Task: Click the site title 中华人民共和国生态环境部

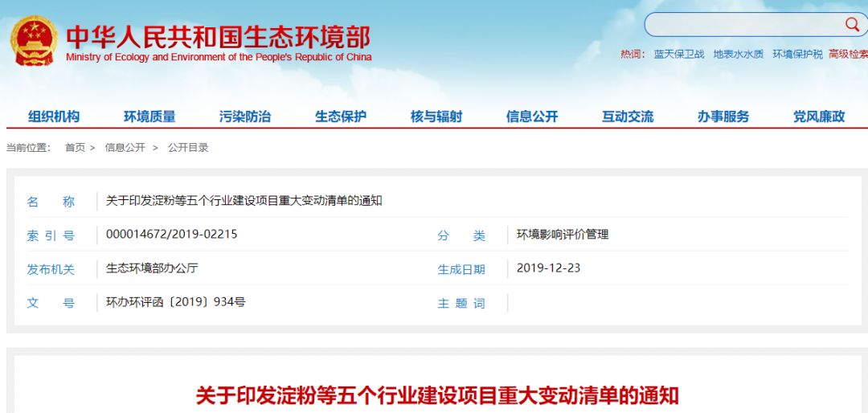Action: 218,36
